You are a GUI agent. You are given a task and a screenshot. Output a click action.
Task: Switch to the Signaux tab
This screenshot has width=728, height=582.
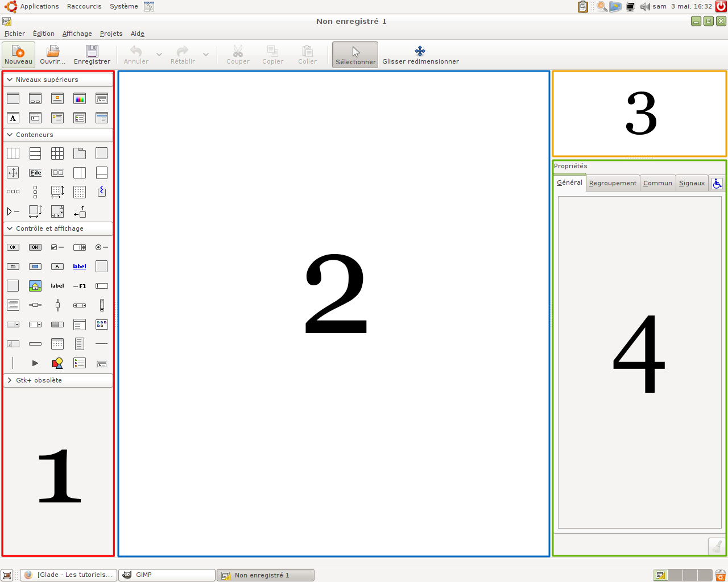(x=692, y=183)
